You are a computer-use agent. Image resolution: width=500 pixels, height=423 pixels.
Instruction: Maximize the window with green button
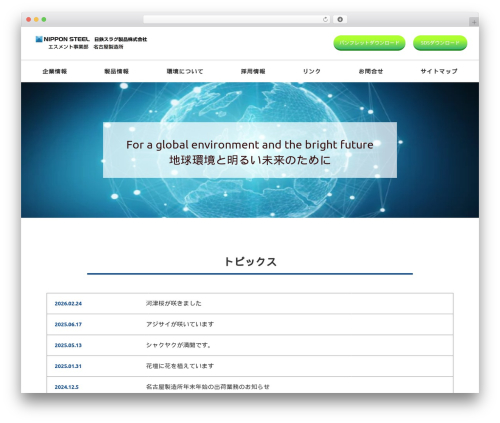[x=44, y=20]
